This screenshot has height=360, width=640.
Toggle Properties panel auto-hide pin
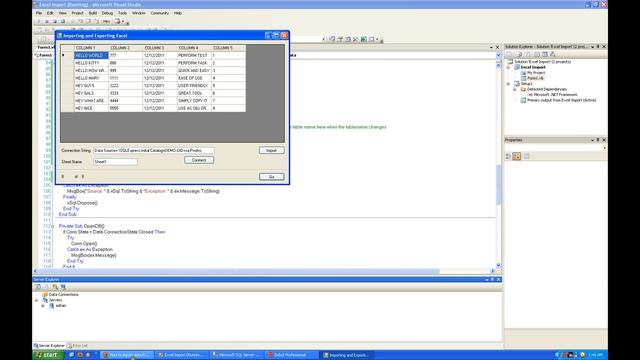click(x=598, y=140)
